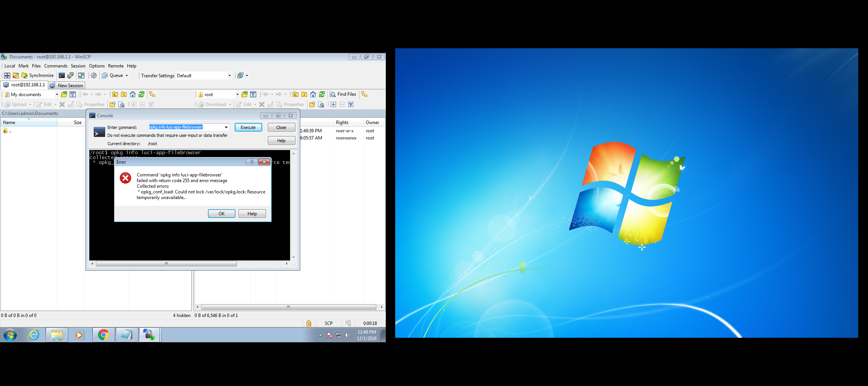Click remote panel new folder icon
868x386 pixels.
pos(312,104)
